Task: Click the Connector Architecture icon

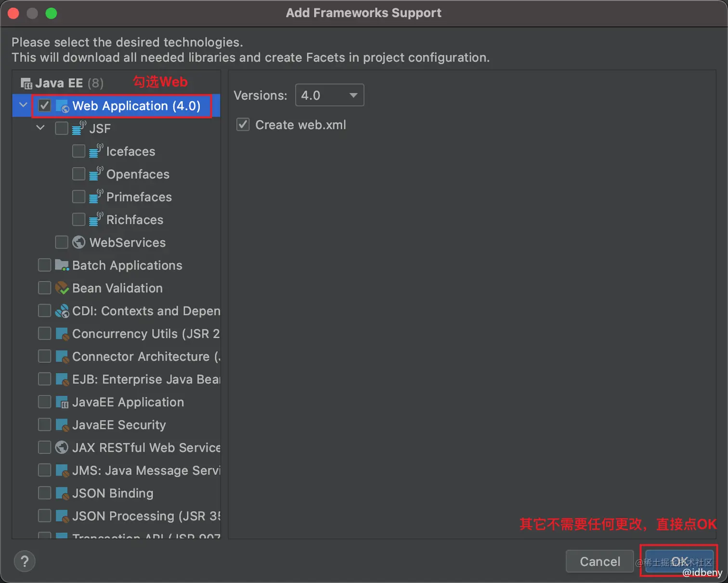Action: click(x=63, y=357)
